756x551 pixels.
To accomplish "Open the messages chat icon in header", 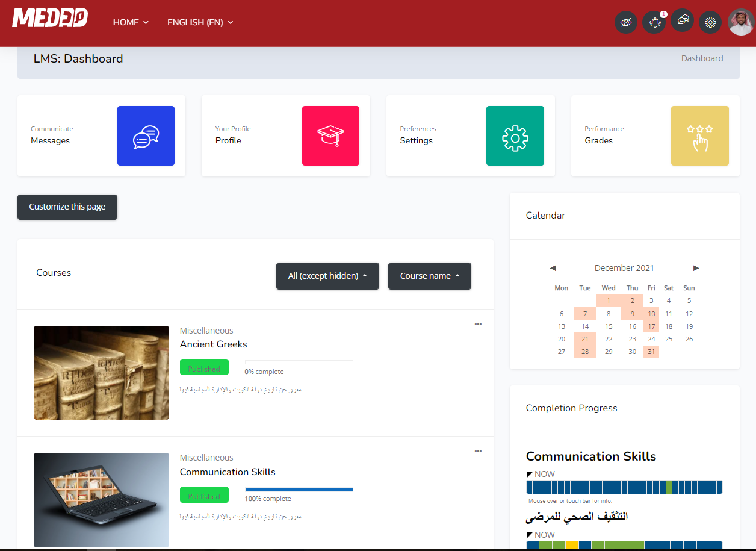I will (683, 22).
